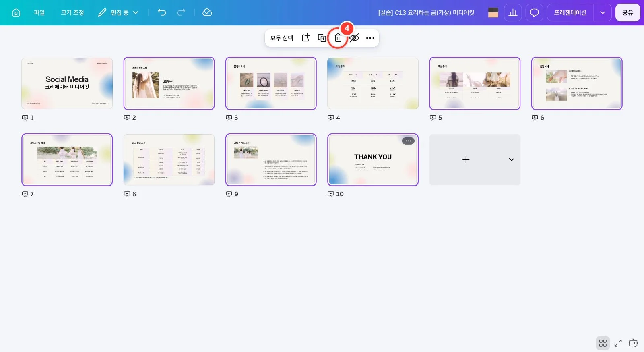The image size is (644, 352).
Task: Select slide 5 thumbnail
Action: click(x=475, y=83)
